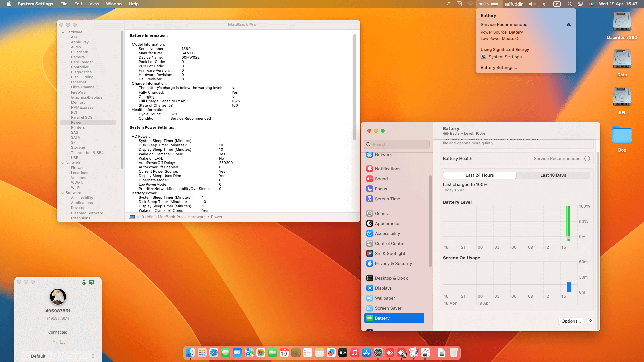644x362 pixels.
Task: Click the Options button in Battery settings
Action: point(571,321)
